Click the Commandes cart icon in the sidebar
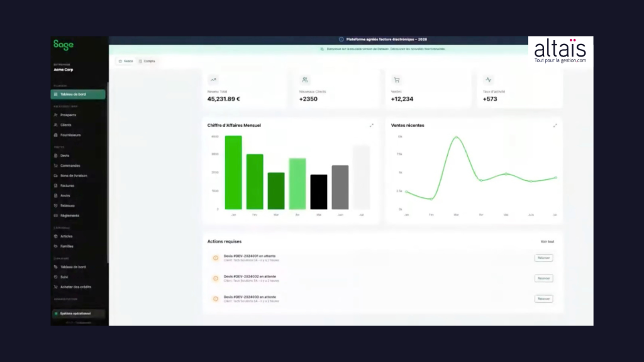Viewport: 644px width, 362px height. coord(56,166)
